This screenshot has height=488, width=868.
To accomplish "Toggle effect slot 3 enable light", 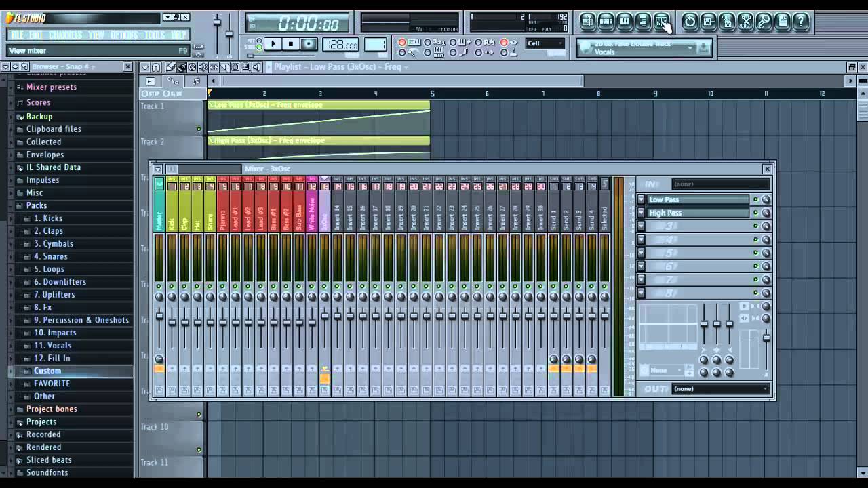I will (x=755, y=226).
